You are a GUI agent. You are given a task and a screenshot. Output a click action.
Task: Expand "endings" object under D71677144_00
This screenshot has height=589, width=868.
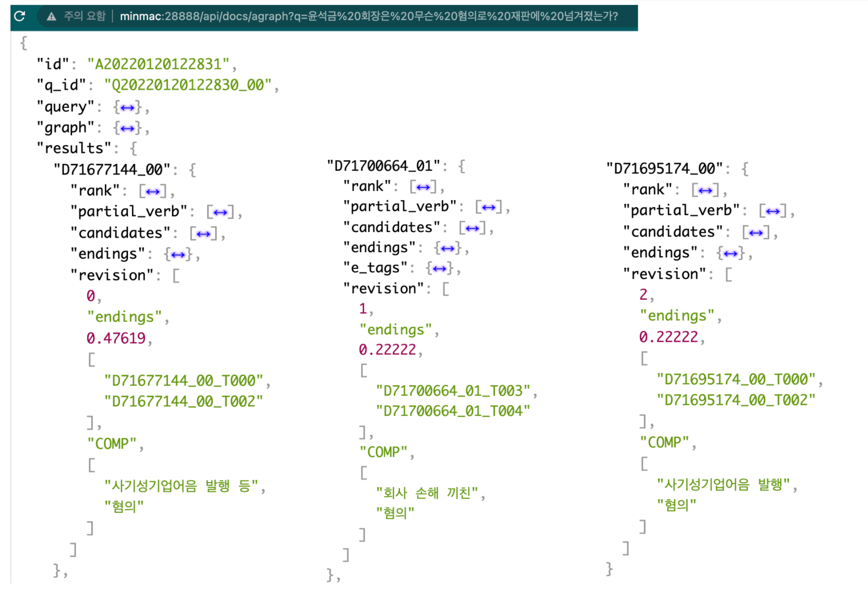(x=178, y=255)
